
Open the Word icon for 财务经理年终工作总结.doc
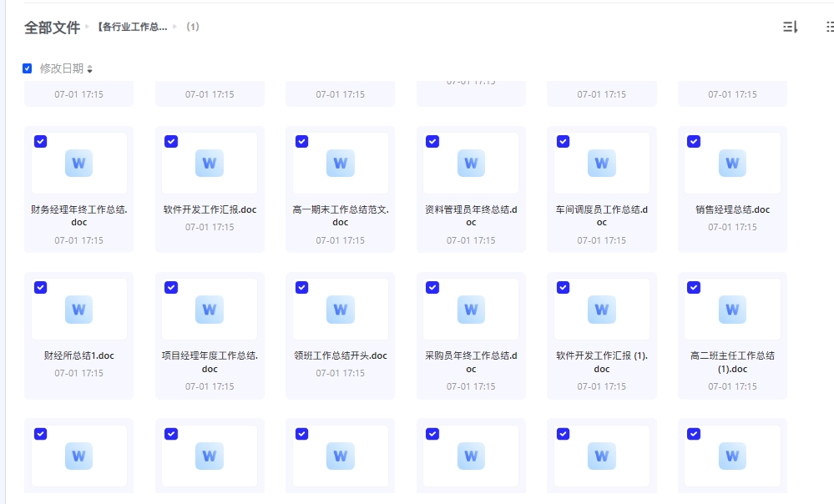pos(78,164)
